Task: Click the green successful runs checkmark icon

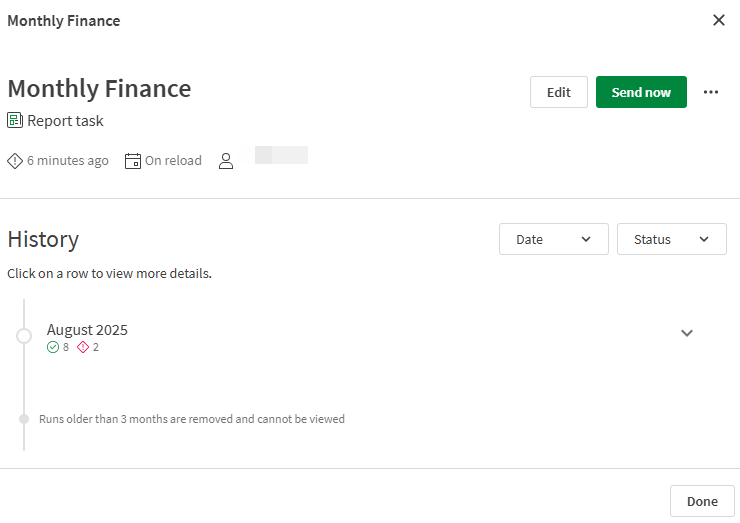Action: pos(53,347)
